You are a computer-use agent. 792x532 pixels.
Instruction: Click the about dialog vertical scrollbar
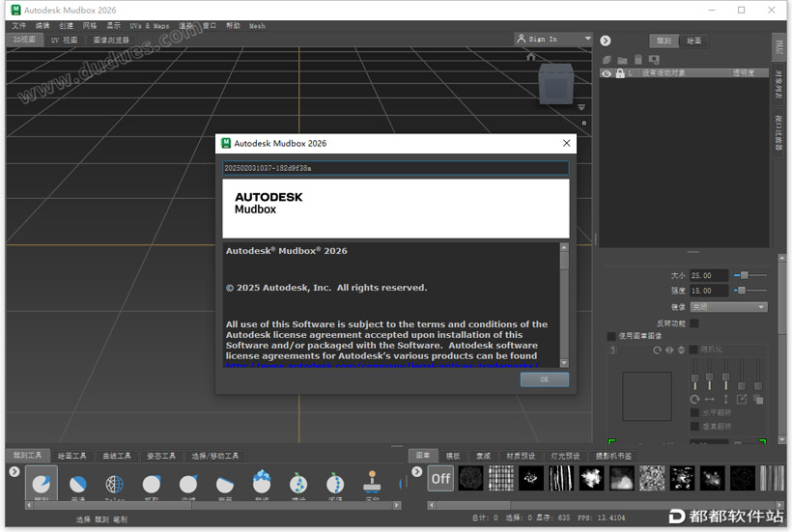click(564, 305)
